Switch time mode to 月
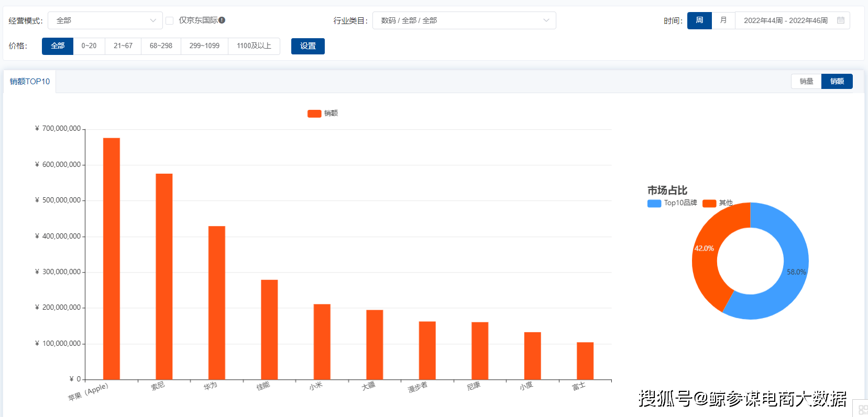 tap(723, 20)
